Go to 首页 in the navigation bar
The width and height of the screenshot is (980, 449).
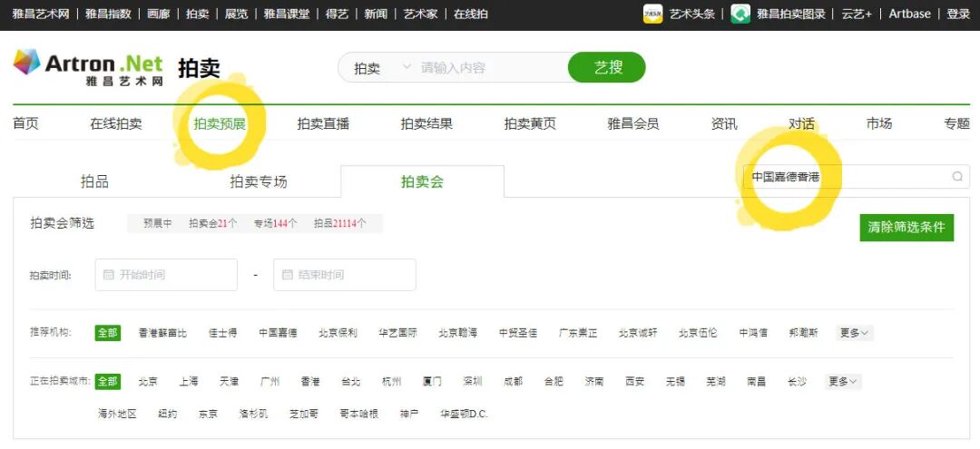[x=25, y=123]
